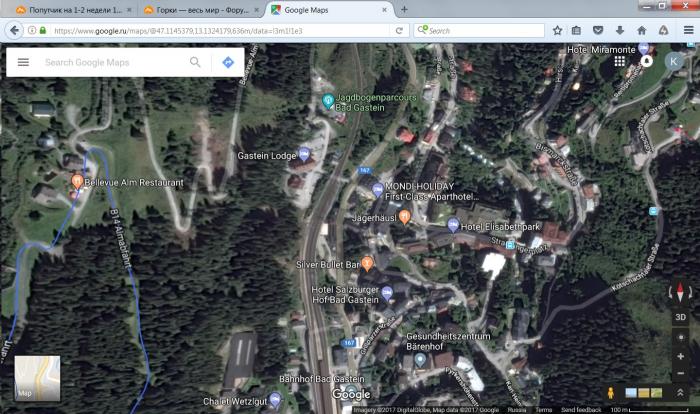Image resolution: width=700 pixels, height=414 pixels.
Task: Click the browser Search box
Action: coord(479,30)
